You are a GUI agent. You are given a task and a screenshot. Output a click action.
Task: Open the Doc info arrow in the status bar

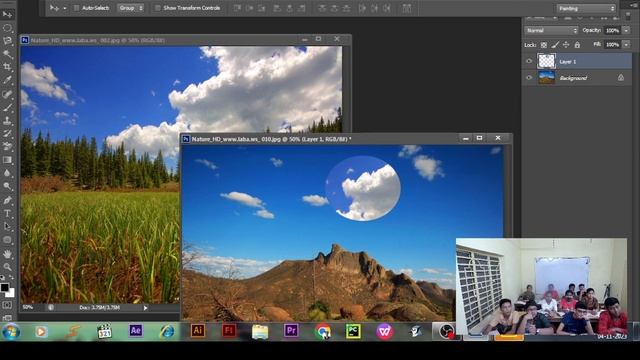point(145,308)
